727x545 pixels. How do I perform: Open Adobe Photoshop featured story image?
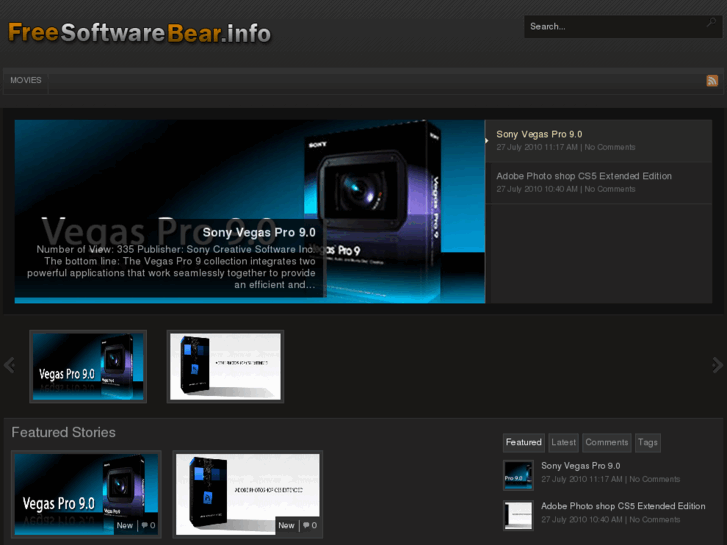248,494
